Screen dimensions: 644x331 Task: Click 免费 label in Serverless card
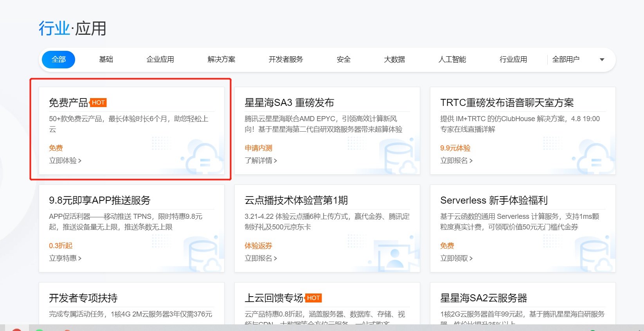(447, 246)
